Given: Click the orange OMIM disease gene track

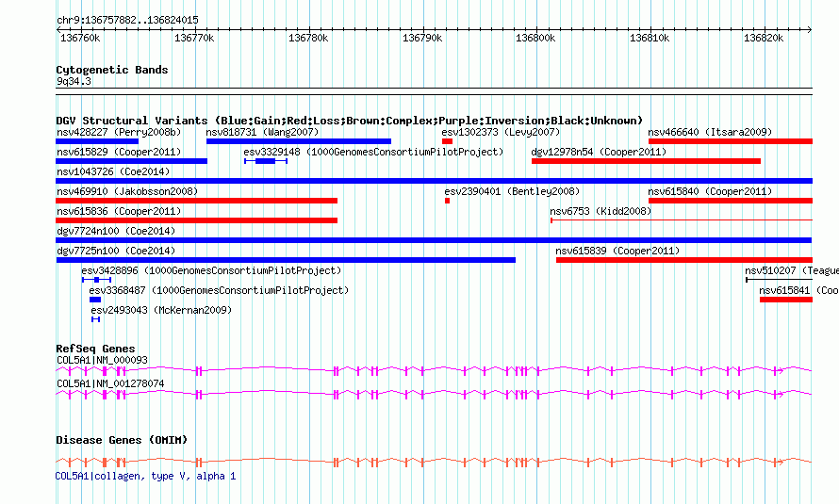Looking at the screenshot, I should point(434,462).
